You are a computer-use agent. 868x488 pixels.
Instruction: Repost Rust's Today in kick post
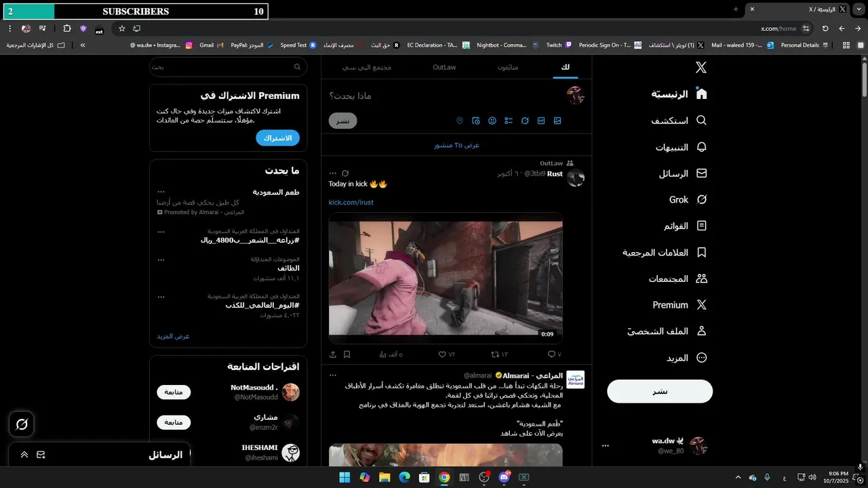pyautogui.click(x=499, y=354)
